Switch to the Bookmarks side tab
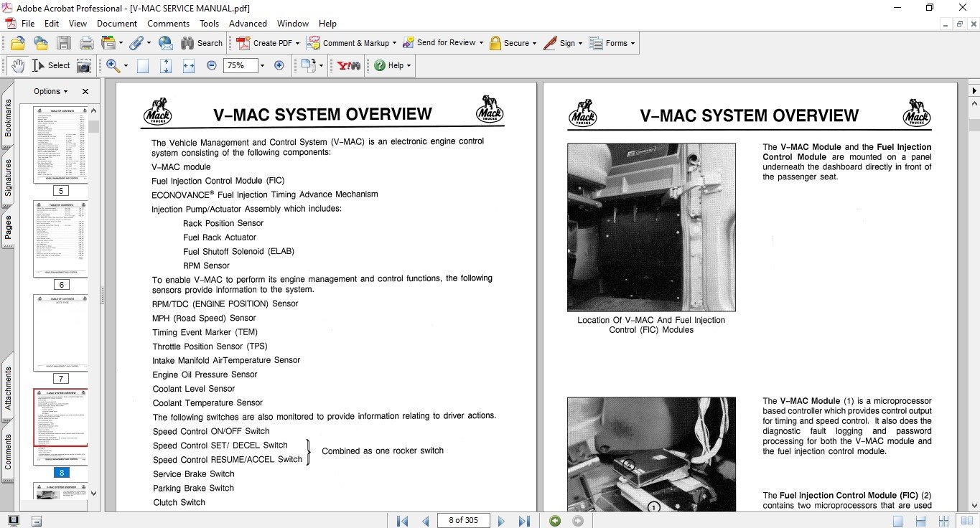 click(x=8, y=118)
